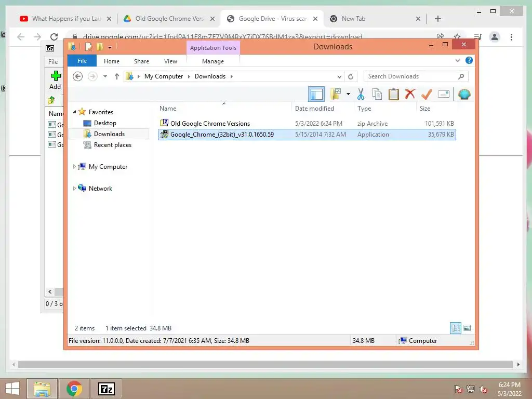Click the blue Help question mark icon
532x399 pixels.
[469, 60]
